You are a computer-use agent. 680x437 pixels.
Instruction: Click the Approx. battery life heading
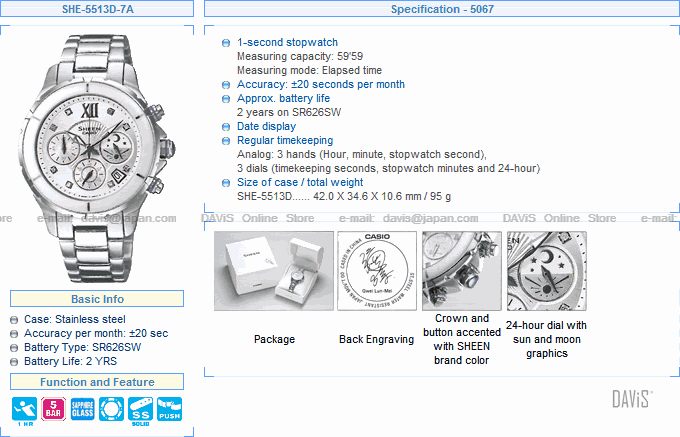click(283, 99)
